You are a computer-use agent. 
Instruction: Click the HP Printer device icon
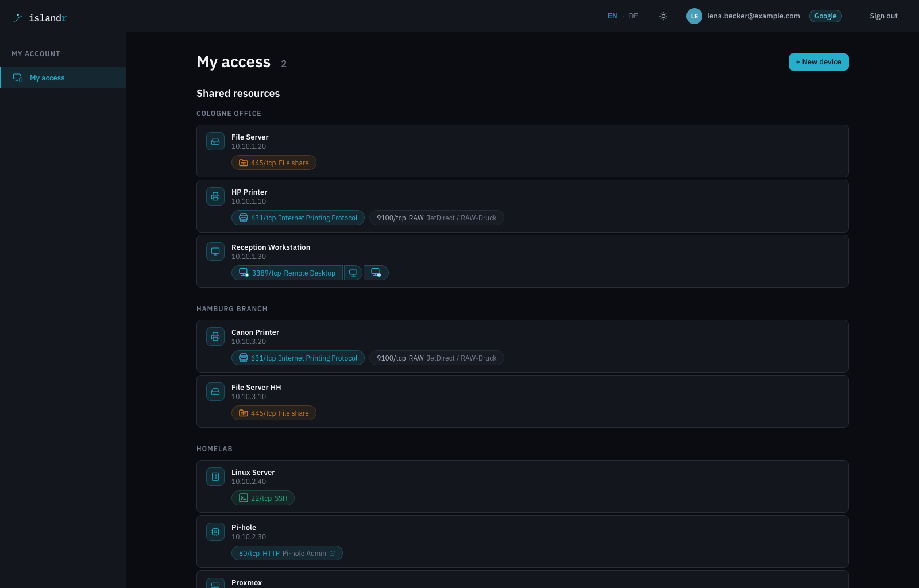coord(215,196)
